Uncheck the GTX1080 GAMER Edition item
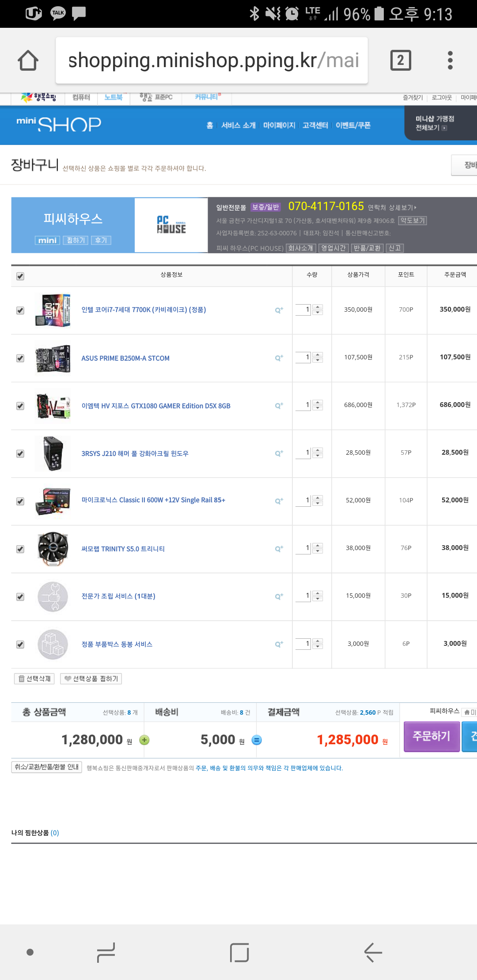This screenshot has width=477, height=980. coord(20,406)
